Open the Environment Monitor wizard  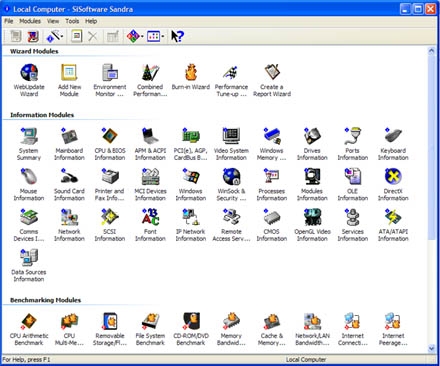tap(110, 80)
